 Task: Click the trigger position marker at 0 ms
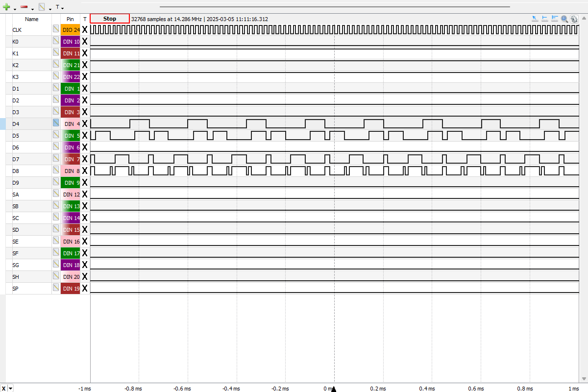(x=334, y=389)
